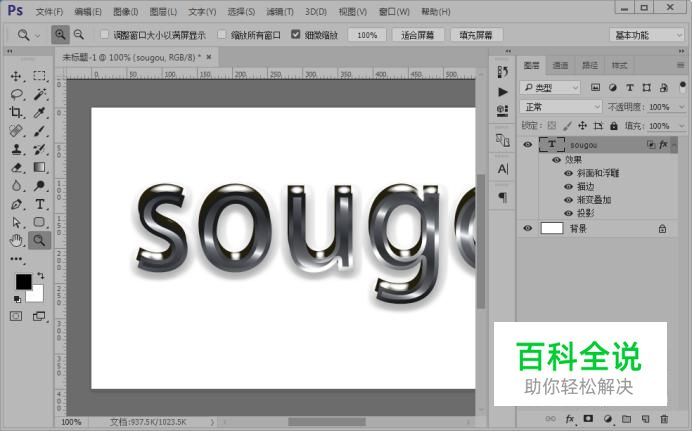Toggle Quick Mask mode

click(x=16, y=316)
